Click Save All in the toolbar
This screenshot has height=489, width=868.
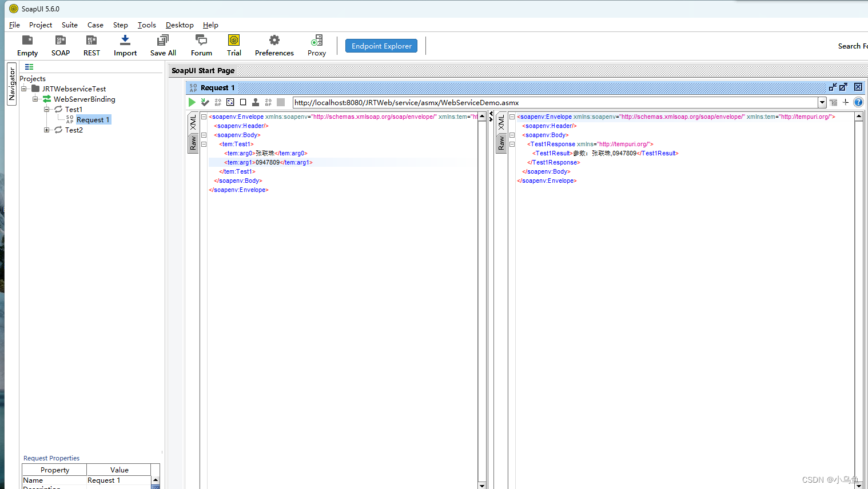point(163,45)
